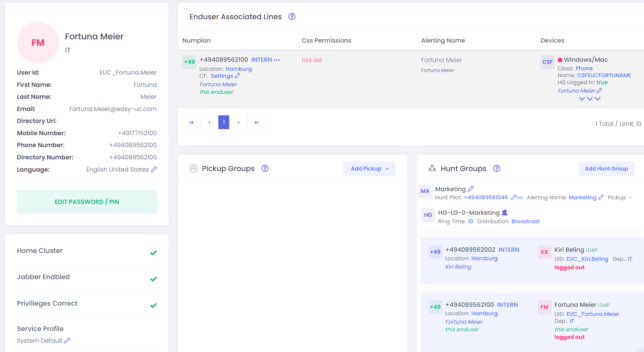Click Add Hunt Group button
Image resolution: width=644 pixels, height=352 pixels.
(606, 169)
